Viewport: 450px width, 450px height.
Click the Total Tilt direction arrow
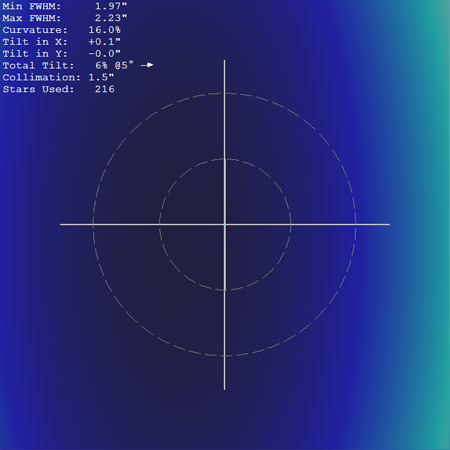147,65
